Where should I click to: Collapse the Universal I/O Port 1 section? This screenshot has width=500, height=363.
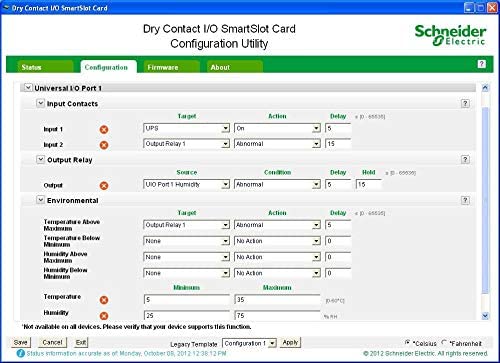pos(28,88)
